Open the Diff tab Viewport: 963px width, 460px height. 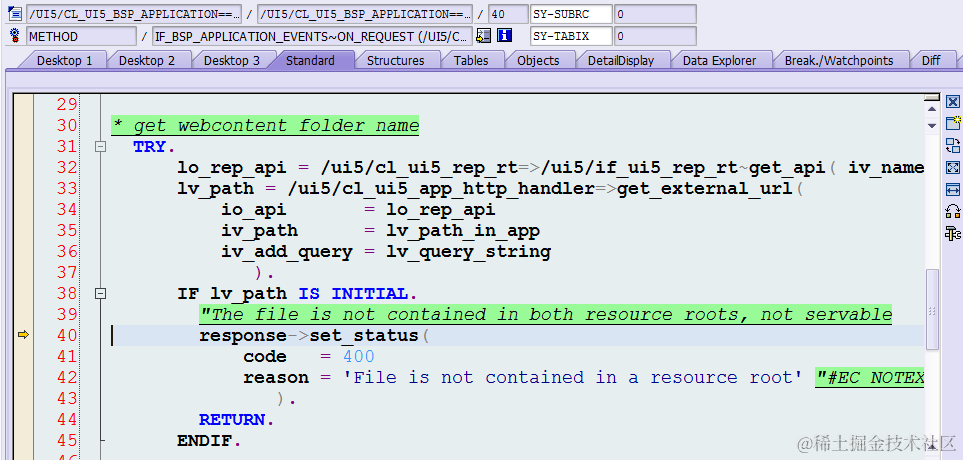click(931, 60)
